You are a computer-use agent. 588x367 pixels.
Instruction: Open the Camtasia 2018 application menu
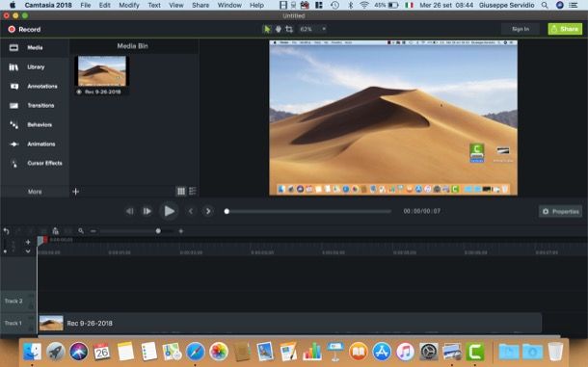[x=48, y=5]
